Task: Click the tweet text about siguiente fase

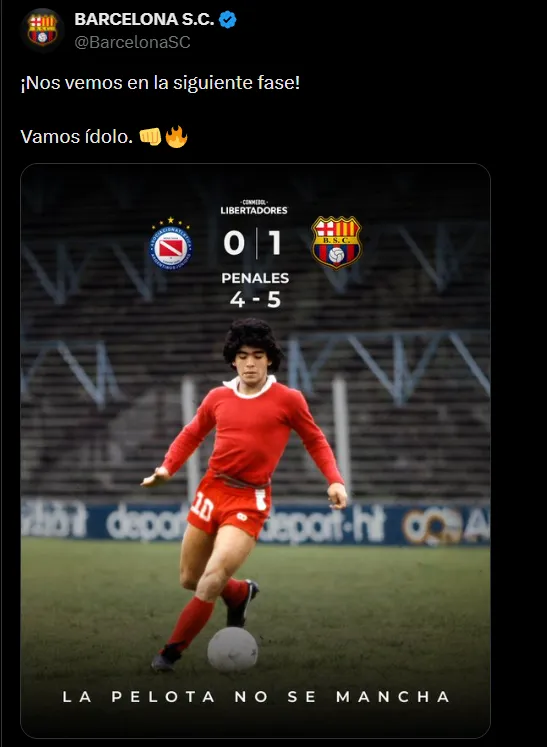Action: click(x=160, y=83)
